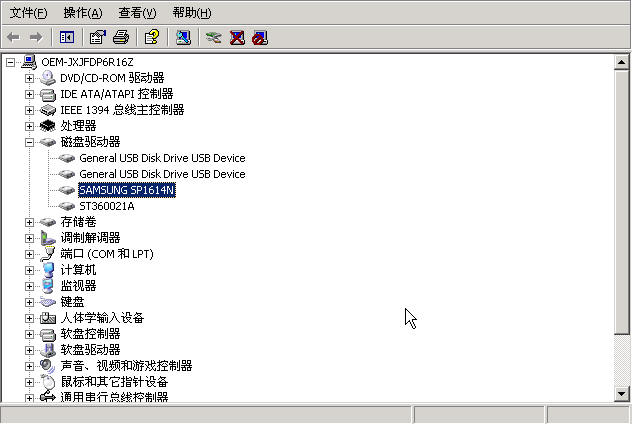Select the 人体学输入设备 label
This screenshot has height=424, width=632.
102,318
